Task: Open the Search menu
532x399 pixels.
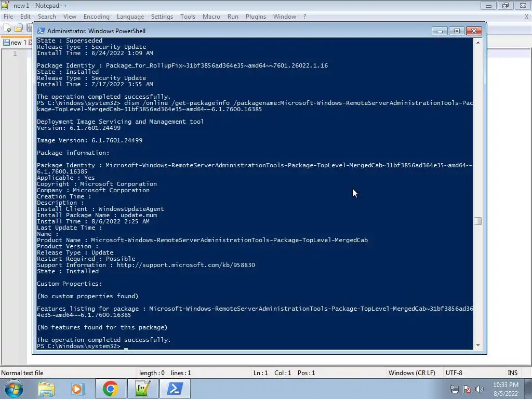Action: (47, 16)
